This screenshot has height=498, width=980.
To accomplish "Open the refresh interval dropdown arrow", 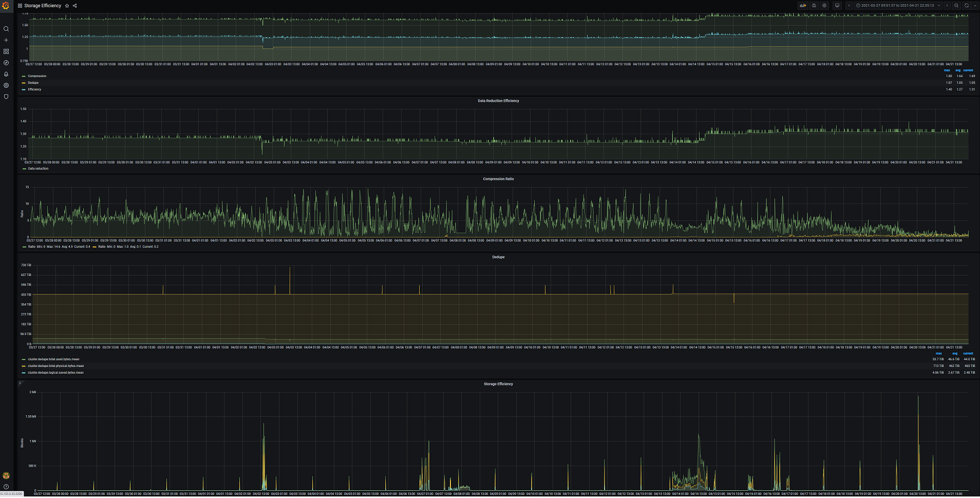I will [x=975, y=6].
